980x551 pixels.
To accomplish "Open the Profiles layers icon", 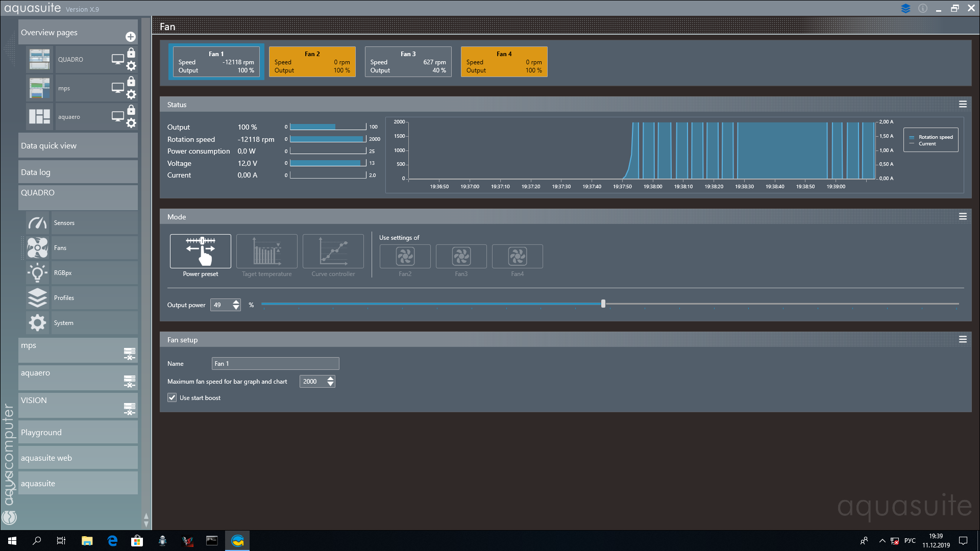I will 37,298.
